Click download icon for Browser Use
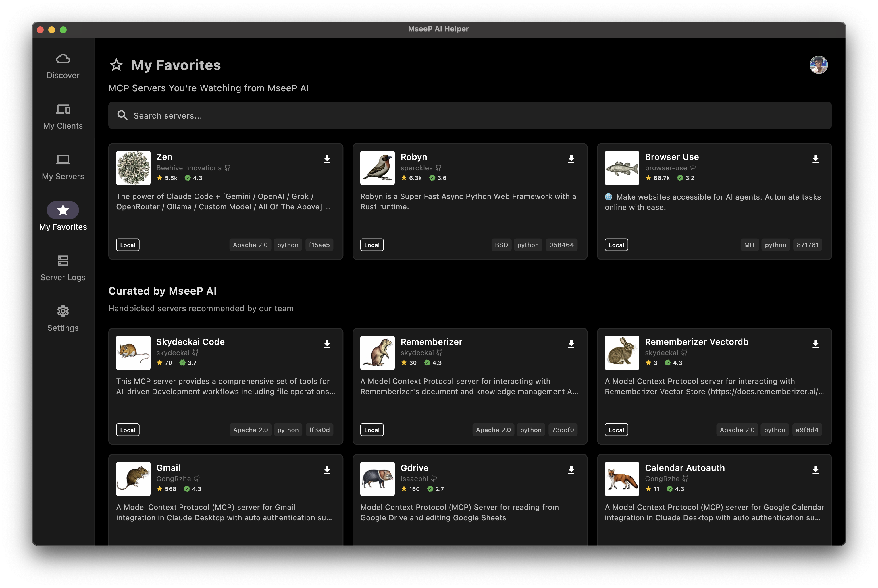This screenshot has height=588, width=878. 815,159
